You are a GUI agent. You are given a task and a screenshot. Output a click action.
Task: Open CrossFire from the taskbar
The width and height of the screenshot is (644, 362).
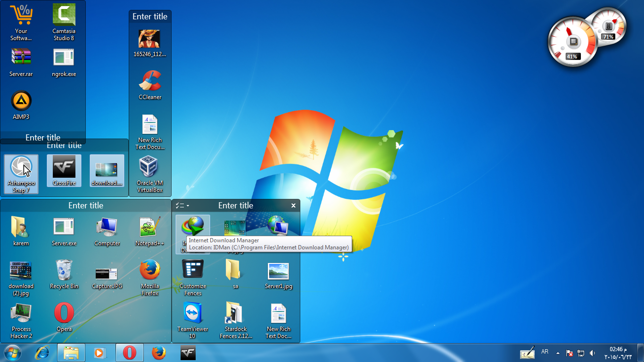coord(188,353)
